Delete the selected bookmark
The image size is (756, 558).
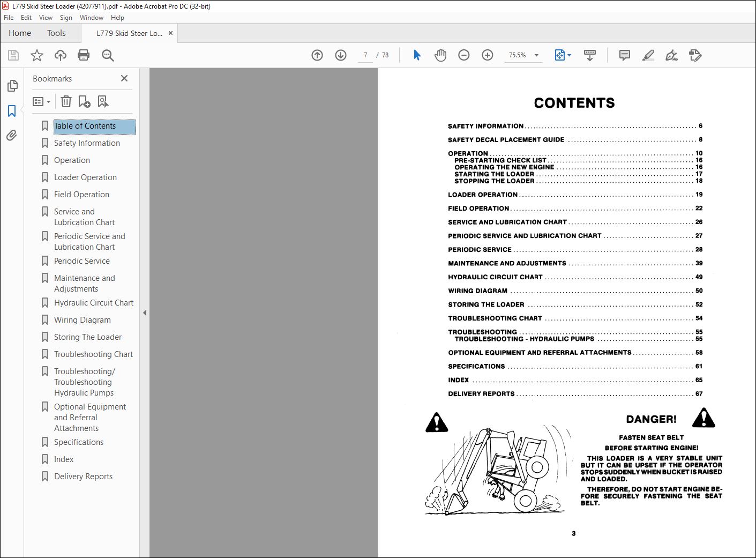[66, 101]
